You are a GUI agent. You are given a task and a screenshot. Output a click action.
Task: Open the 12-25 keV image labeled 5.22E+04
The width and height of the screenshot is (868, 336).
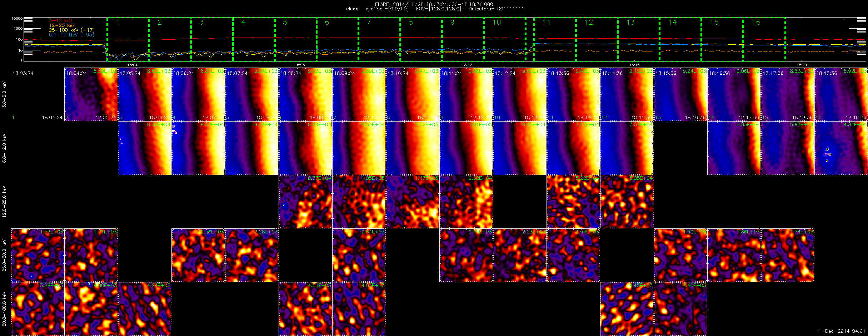coord(573,202)
